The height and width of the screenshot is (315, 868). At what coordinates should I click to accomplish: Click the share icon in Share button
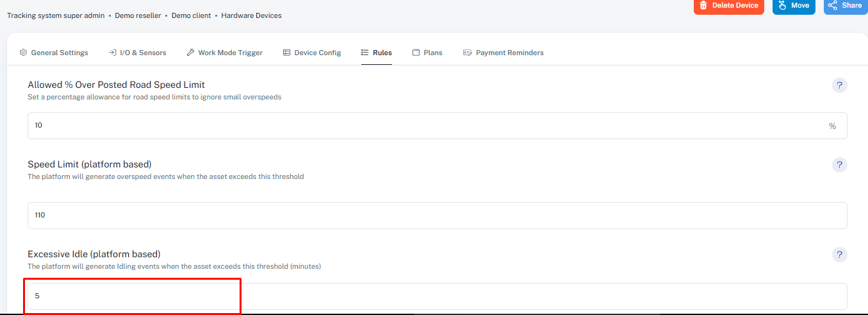tap(832, 6)
